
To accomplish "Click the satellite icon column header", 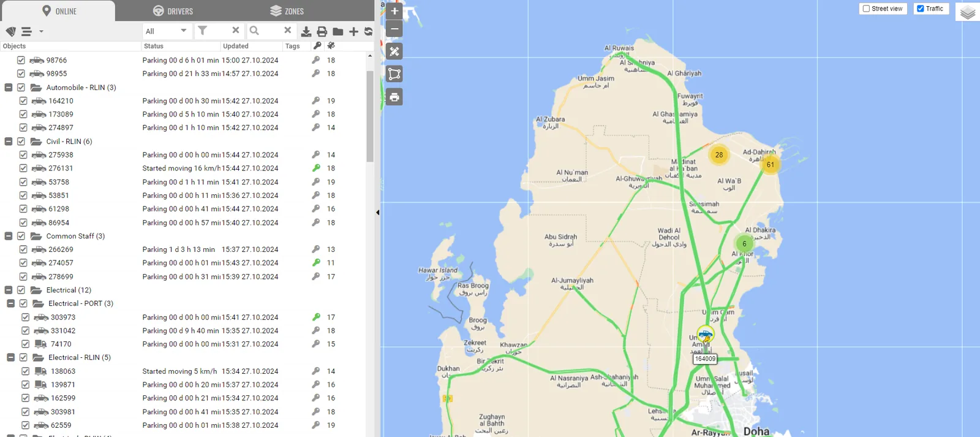I will point(331,46).
